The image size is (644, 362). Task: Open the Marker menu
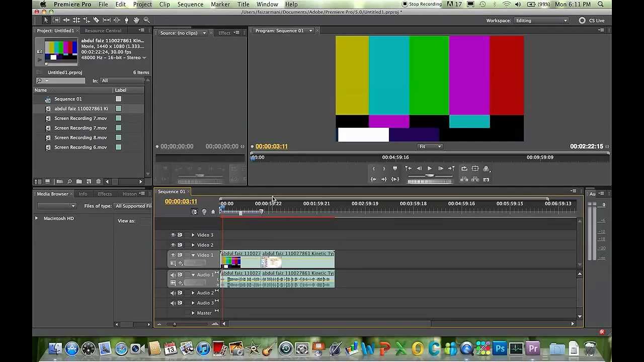click(220, 4)
